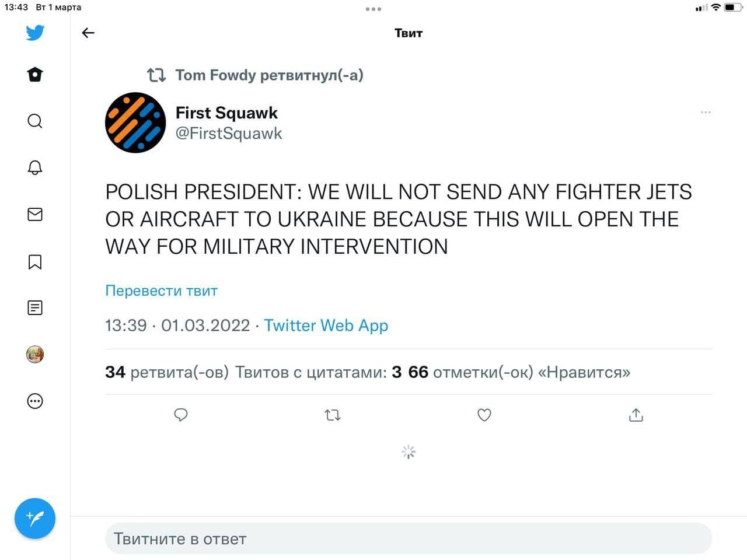Click the Twitter bird logo
The height and width of the screenshot is (560, 747).
[x=35, y=33]
